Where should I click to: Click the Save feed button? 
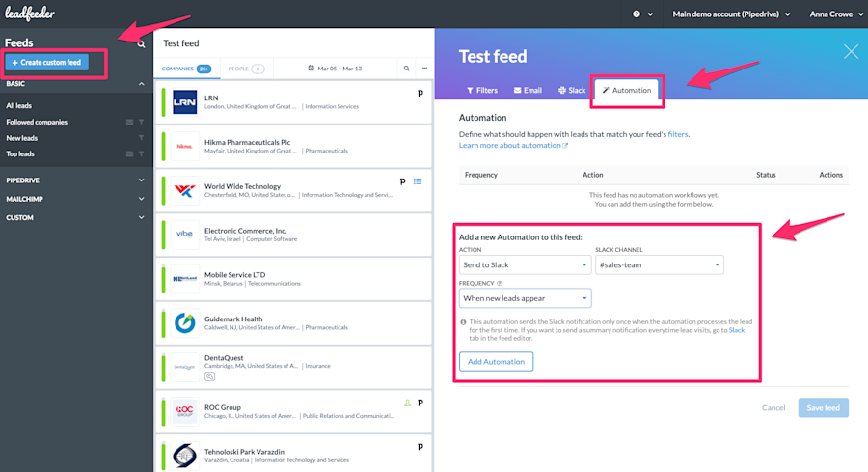(824, 407)
